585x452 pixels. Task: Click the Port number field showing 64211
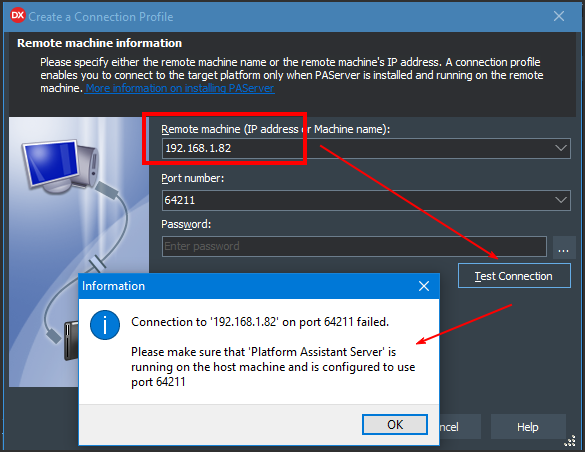point(366,200)
